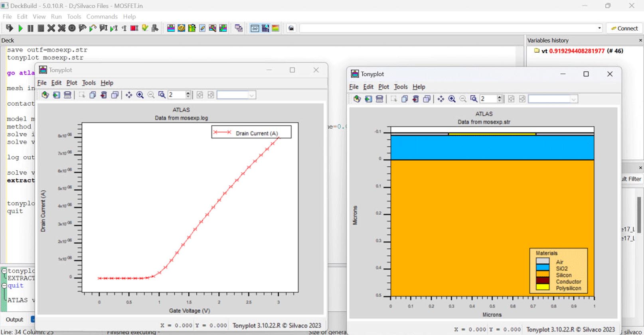644x335 pixels.
Task: Click the Stop square icon in DeckBuild toolbar
Action: [41, 28]
